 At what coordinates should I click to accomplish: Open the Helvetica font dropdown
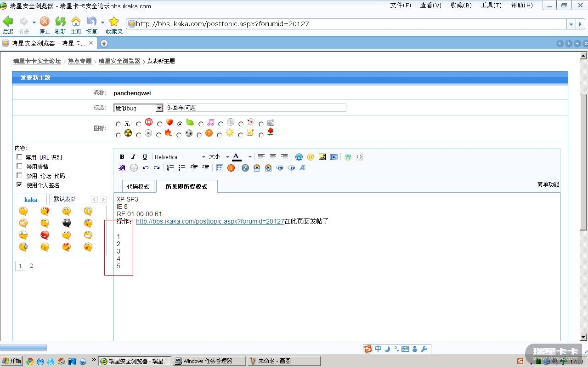(180, 157)
